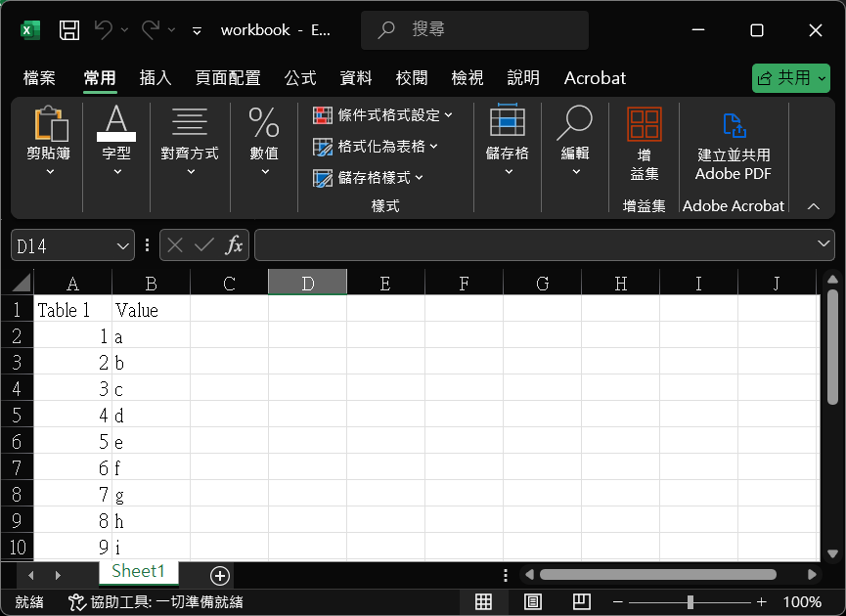This screenshot has width=846, height=616.
Task: Add a new sheet with plus icon
Action: pos(220,575)
